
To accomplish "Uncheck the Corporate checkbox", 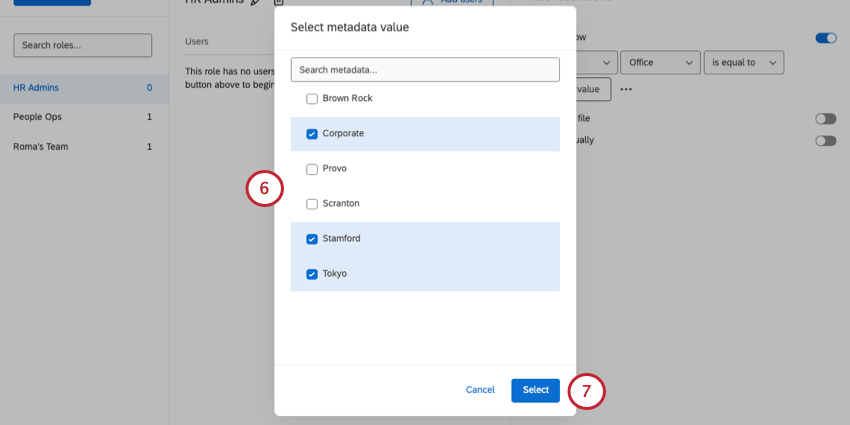I will pyautogui.click(x=312, y=134).
